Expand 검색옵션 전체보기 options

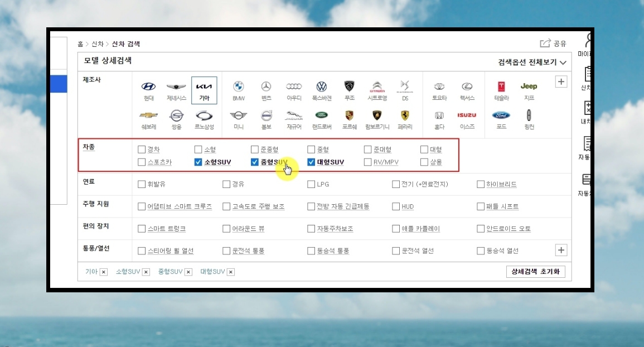click(x=532, y=62)
